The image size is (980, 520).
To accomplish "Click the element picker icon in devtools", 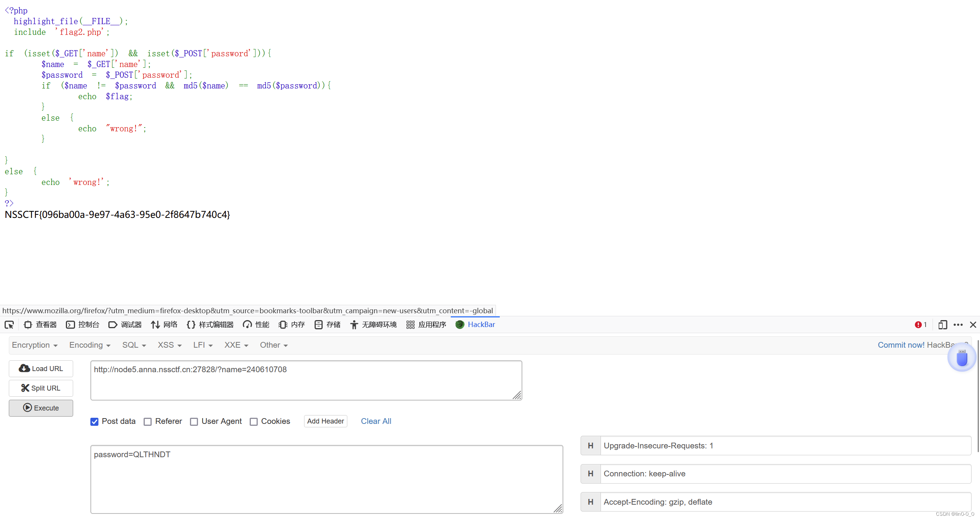I will [x=9, y=325].
